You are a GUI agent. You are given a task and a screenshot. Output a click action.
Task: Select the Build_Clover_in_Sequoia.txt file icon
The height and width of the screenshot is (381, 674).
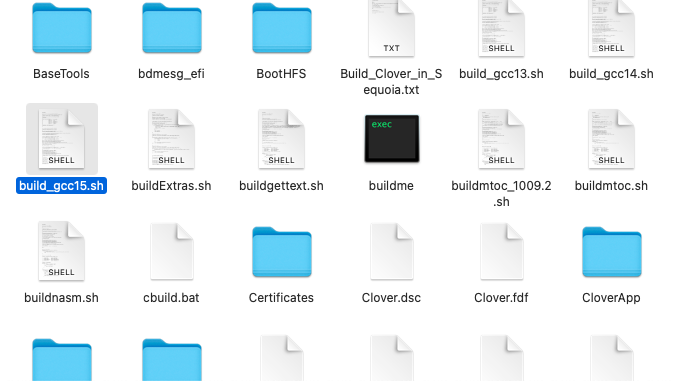click(x=392, y=28)
